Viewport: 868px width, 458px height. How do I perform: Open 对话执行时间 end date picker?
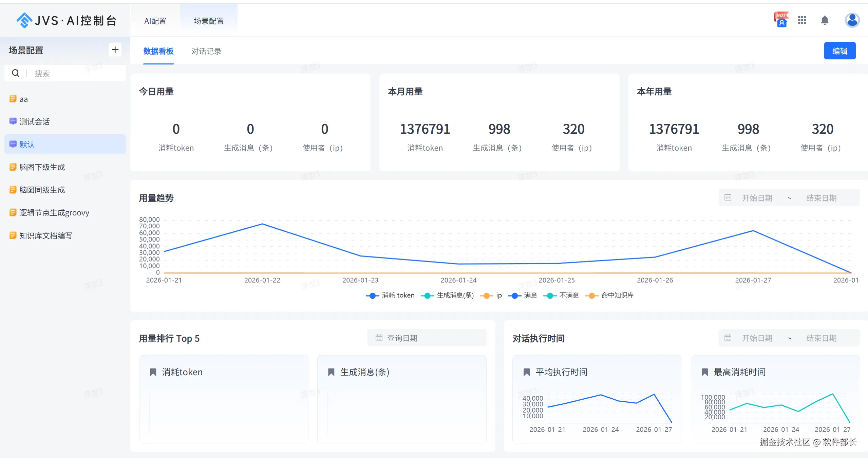tap(821, 338)
